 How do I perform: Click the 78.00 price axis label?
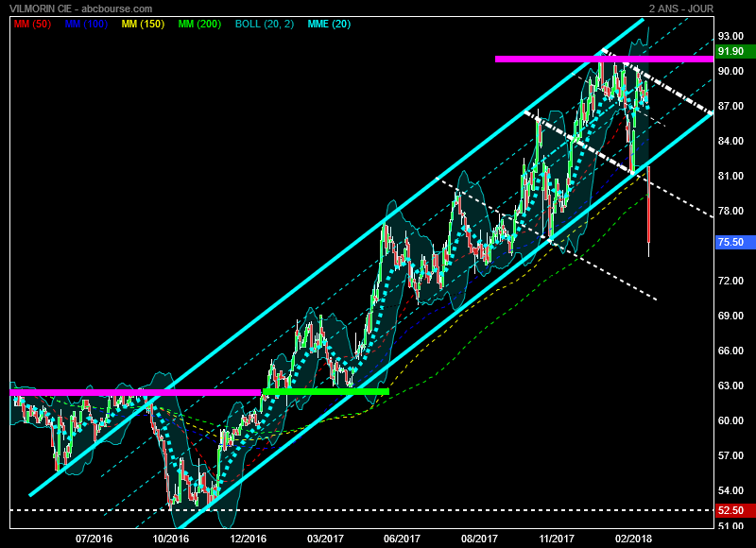click(730, 211)
